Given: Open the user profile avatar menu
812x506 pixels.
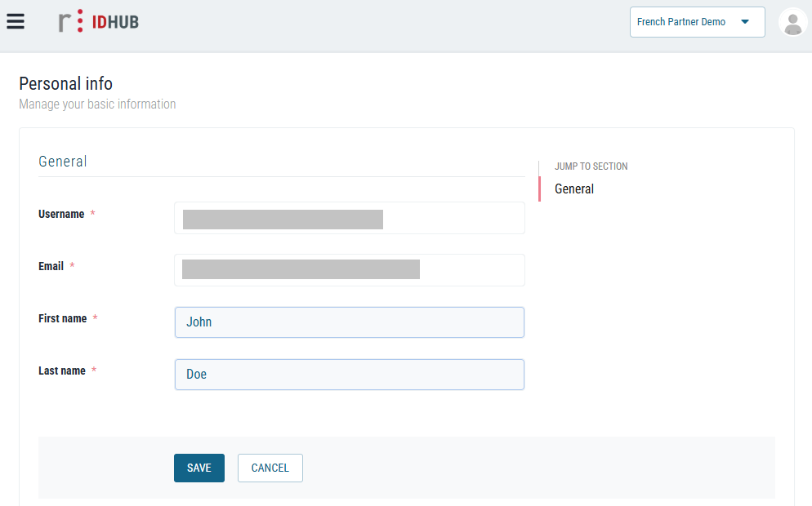Looking at the screenshot, I should pos(792,22).
